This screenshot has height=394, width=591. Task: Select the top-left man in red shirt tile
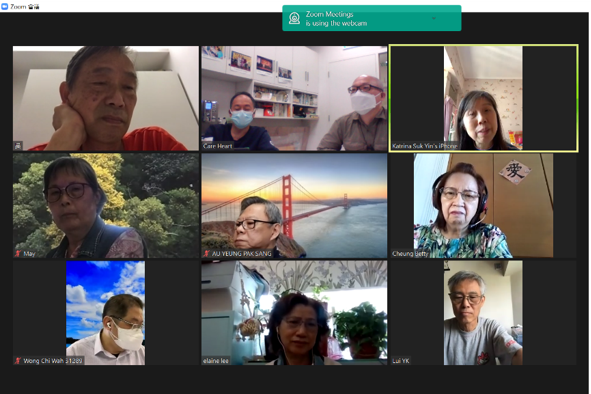[x=106, y=98]
